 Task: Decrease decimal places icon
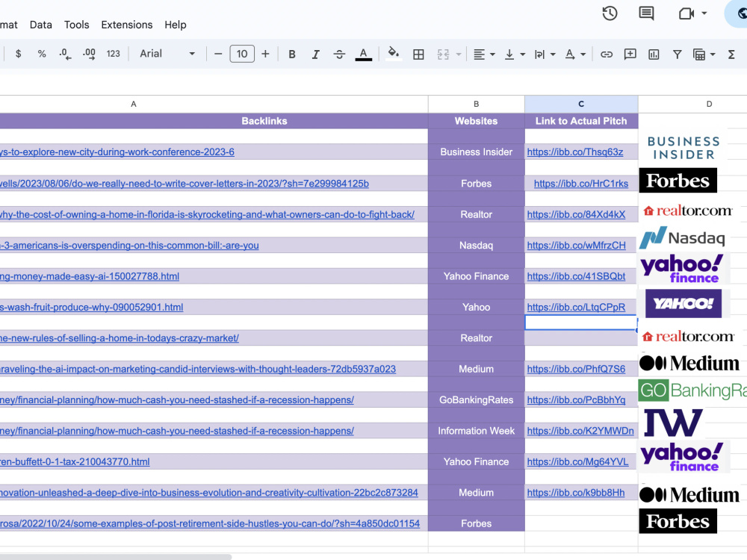(65, 54)
